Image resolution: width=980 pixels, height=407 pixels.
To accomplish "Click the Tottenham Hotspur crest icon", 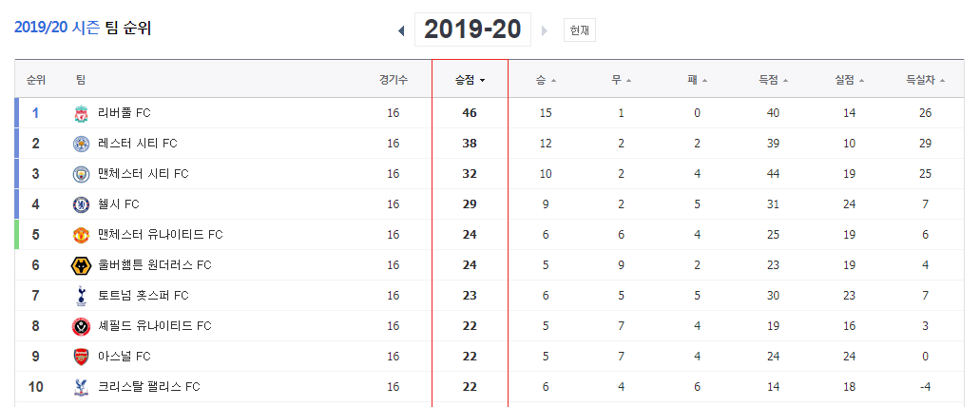I will [x=81, y=296].
